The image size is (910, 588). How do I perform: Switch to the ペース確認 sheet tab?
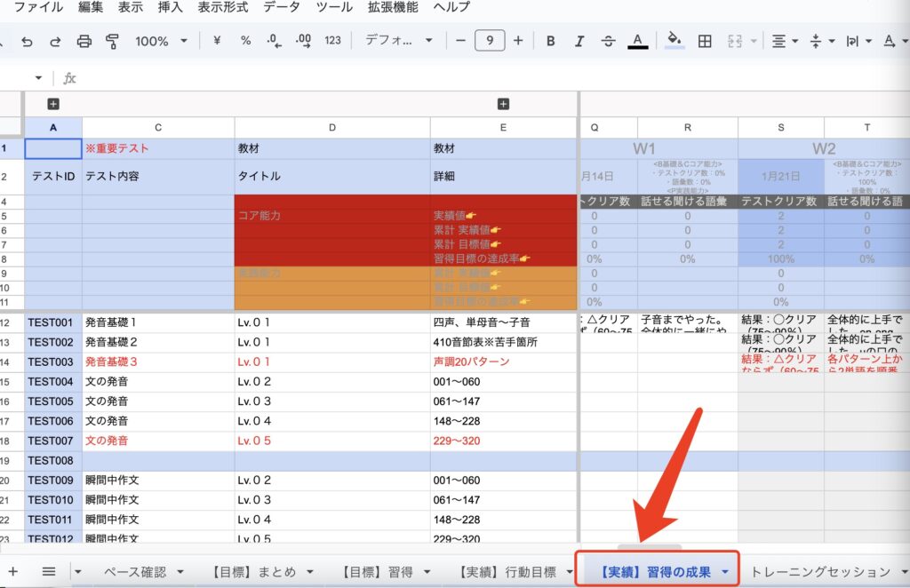pos(135,571)
